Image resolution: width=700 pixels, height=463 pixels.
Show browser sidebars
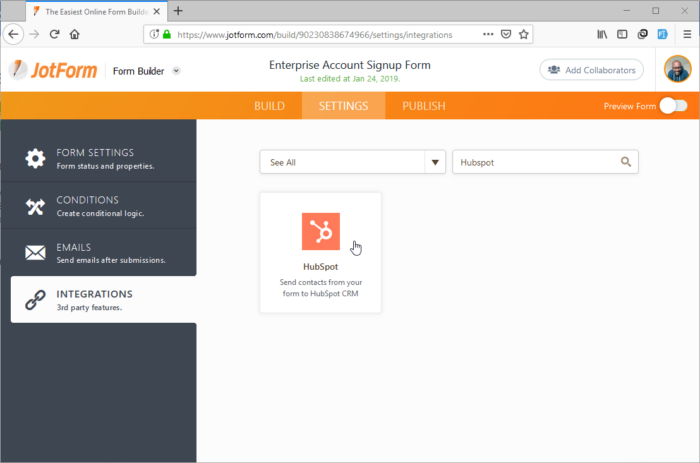622,34
